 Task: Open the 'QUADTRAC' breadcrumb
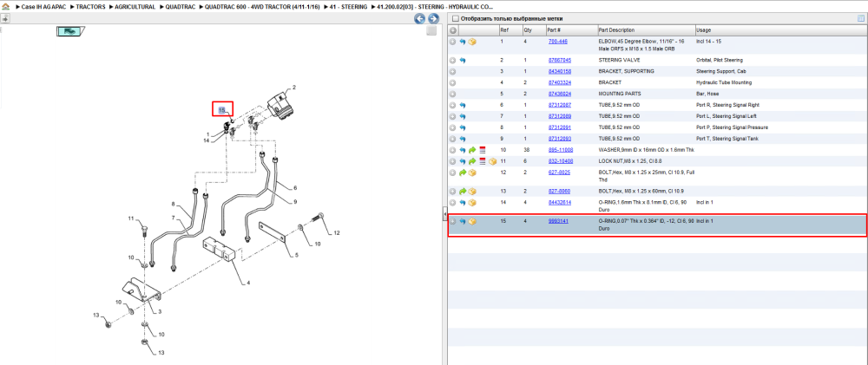point(180,7)
